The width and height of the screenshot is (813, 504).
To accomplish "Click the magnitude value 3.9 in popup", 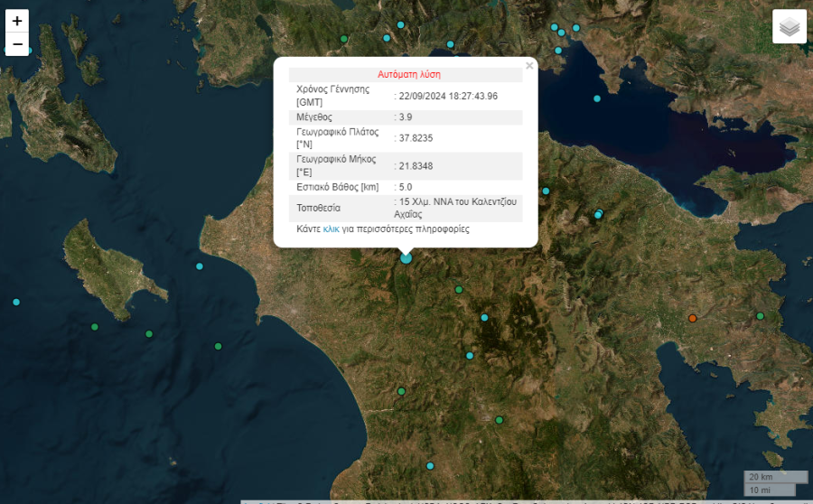I will click(x=406, y=117).
